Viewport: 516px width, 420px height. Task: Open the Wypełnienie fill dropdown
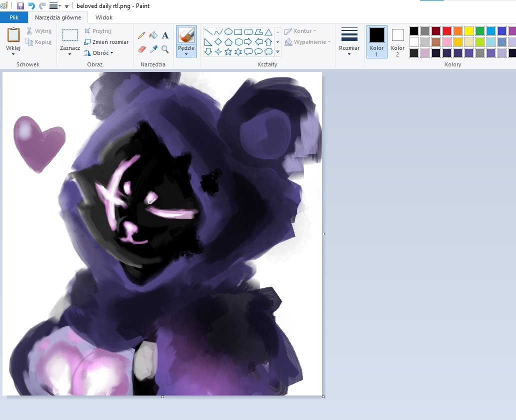(x=307, y=42)
